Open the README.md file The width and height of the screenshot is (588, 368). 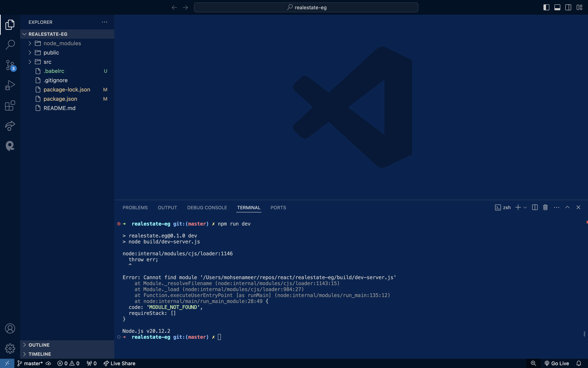pos(67,108)
